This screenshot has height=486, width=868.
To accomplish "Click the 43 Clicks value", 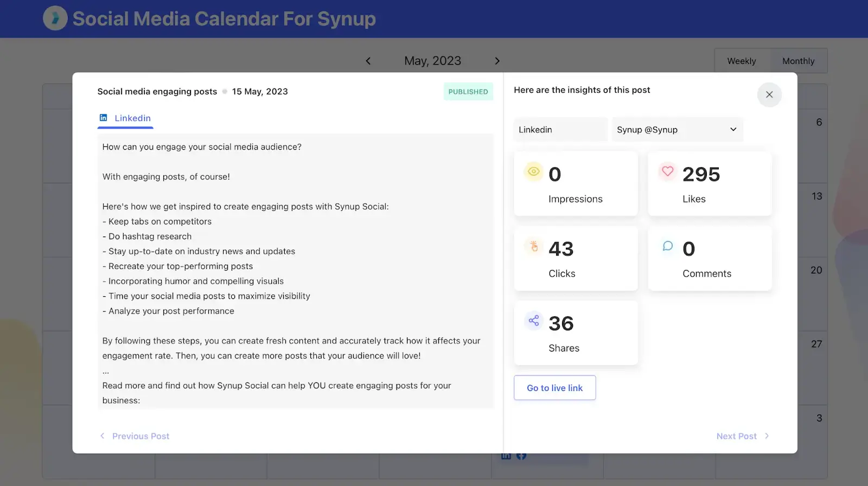I will pyautogui.click(x=561, y=249).
